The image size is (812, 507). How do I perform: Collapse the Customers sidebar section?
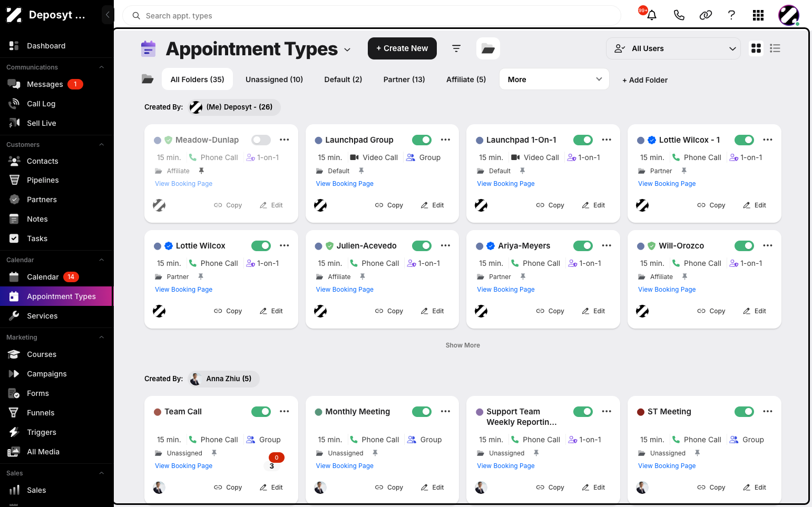(102, 145)
